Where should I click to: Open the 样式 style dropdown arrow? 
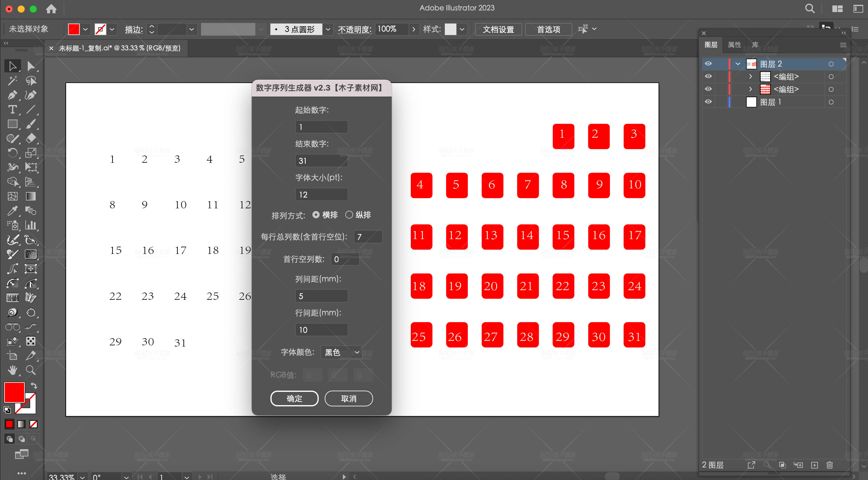tap(462, 29)
